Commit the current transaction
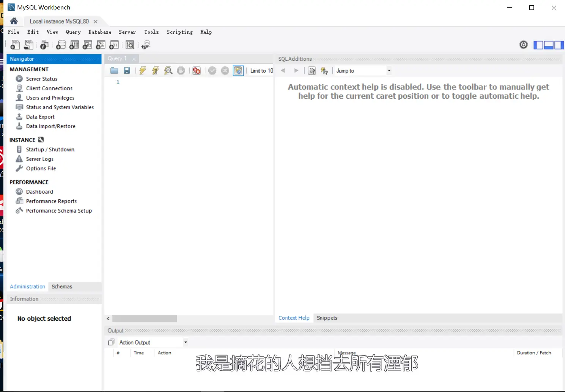565x392 pixels. pyautogui.click(x=212, y=71)
